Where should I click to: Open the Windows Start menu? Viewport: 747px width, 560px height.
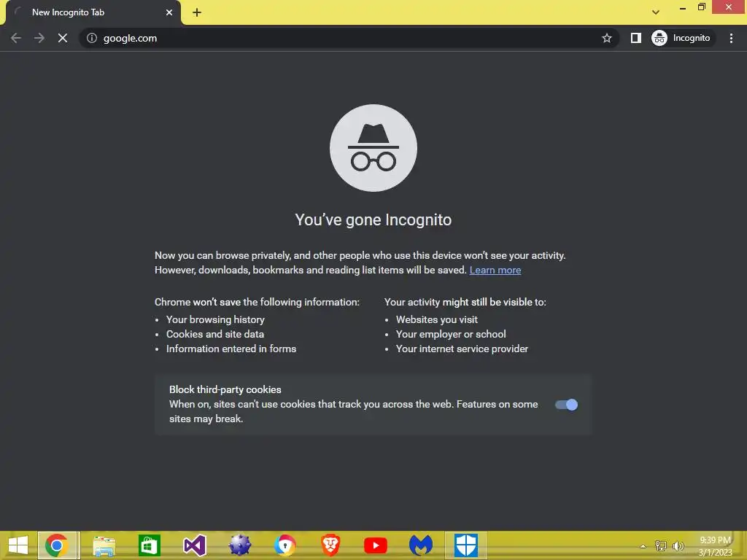(18, 545)
